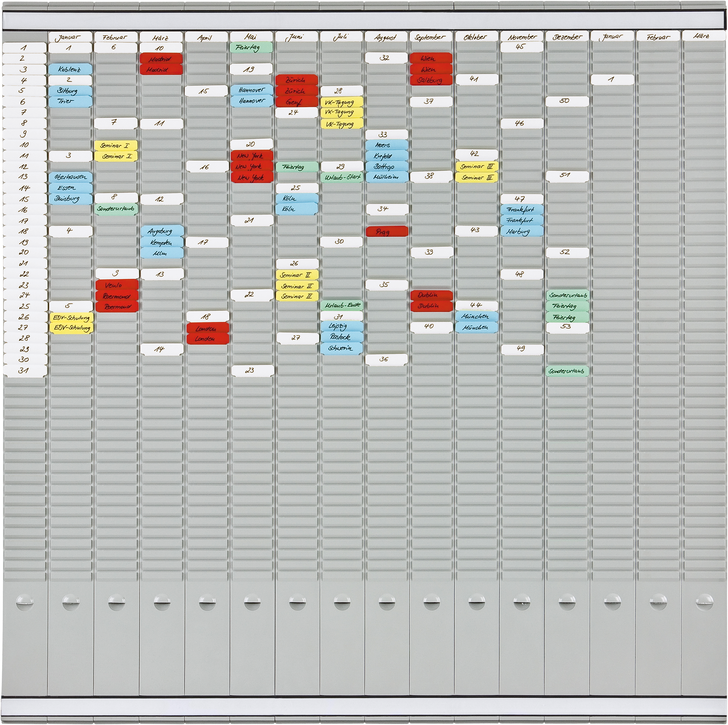Screen dimensions: 728x725
Task: Select the blue Marburg card in November
Action: coord(522,231)
